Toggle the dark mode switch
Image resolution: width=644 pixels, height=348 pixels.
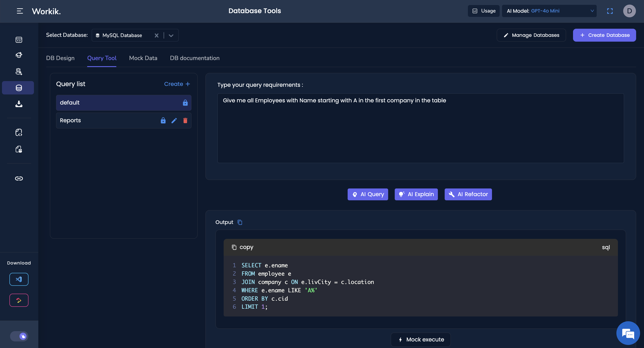[19, 336]
